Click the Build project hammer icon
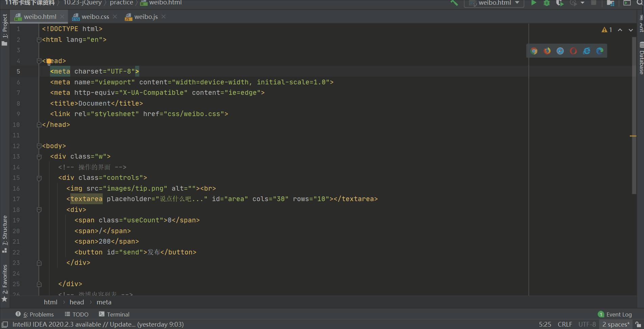 (454, 3)
